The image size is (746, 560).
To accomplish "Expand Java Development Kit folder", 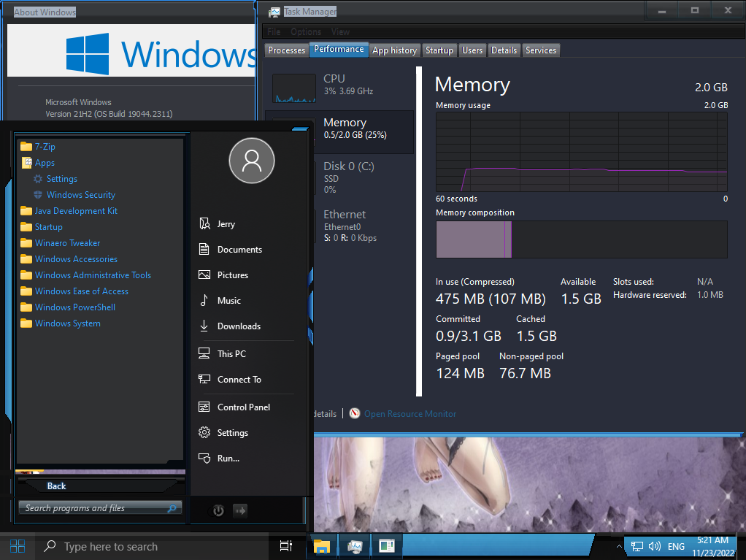I will [69, 211].
